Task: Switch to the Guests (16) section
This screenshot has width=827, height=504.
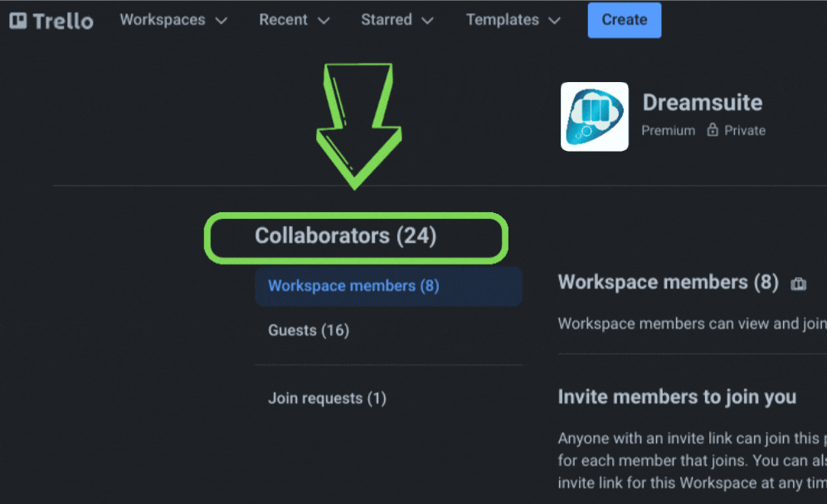Action: [309, 330]
